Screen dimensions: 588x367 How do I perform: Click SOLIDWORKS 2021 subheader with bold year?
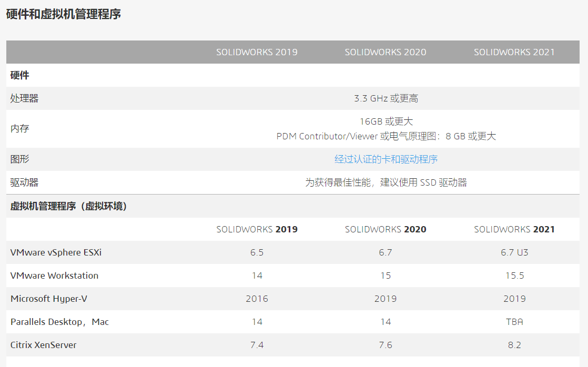click(x=514, y=229)
